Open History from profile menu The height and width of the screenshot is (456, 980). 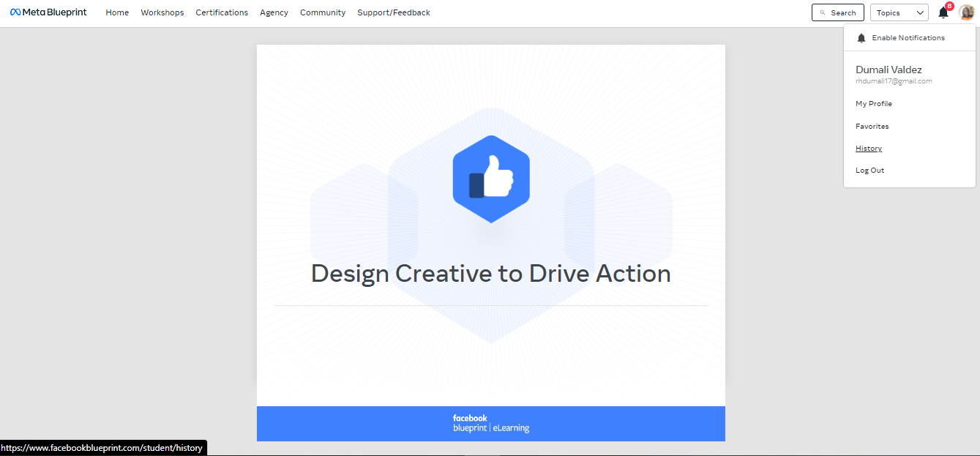pyautogui.click(x=869, y=149)
